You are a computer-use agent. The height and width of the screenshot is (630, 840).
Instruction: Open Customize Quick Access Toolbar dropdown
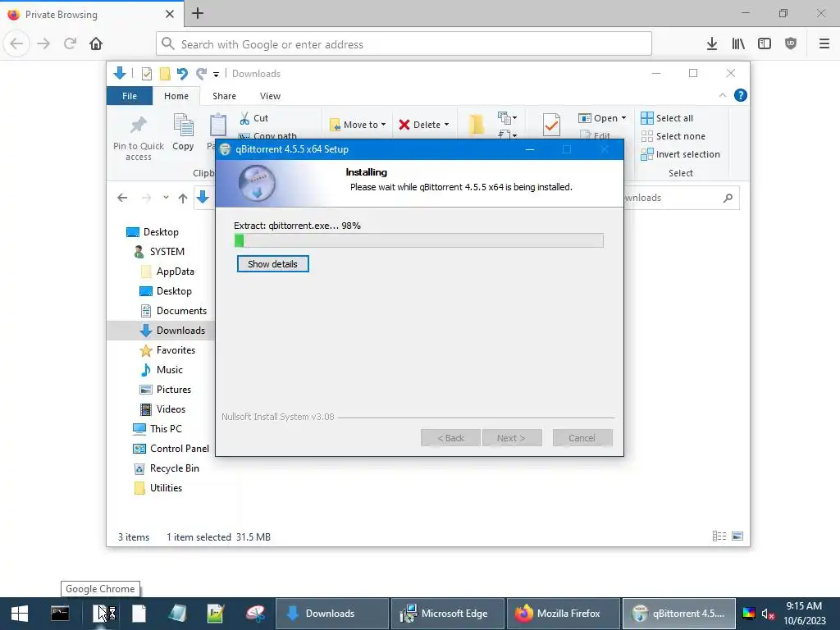tap(216, 74)
